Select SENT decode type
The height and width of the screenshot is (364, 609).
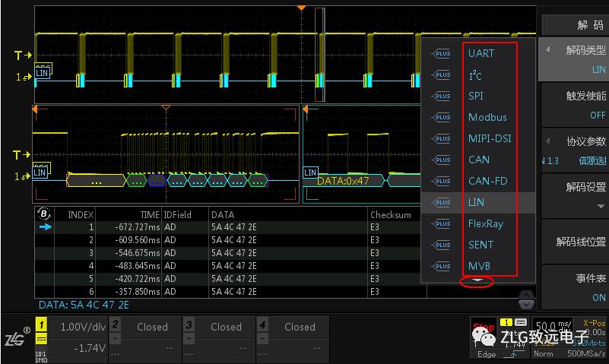click(481, 245)
